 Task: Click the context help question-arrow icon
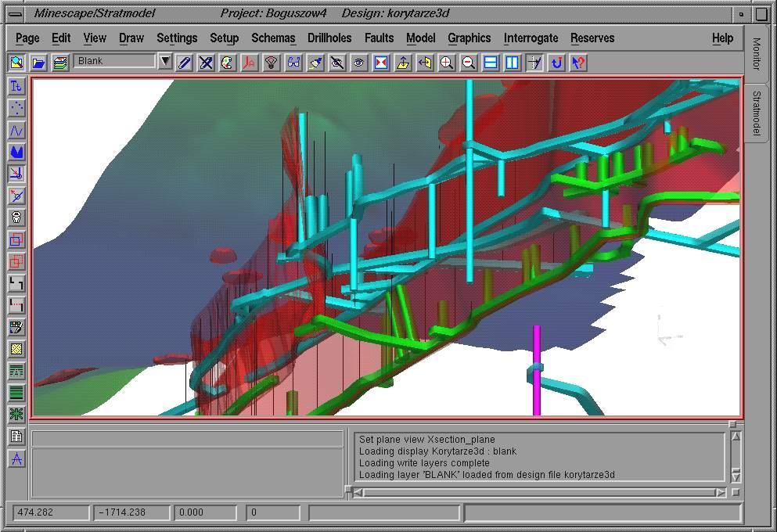(x=578, y=63)
